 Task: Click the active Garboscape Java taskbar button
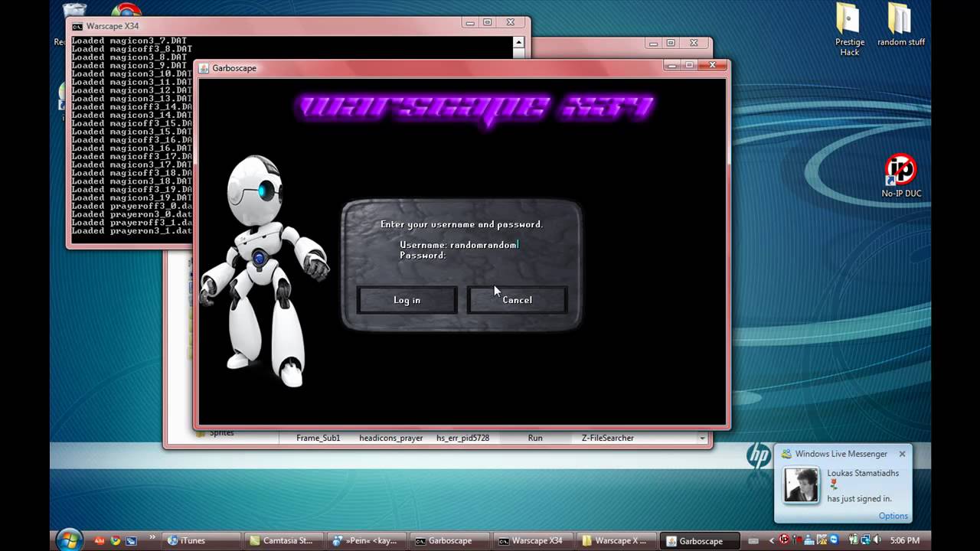tap(700, 540)
